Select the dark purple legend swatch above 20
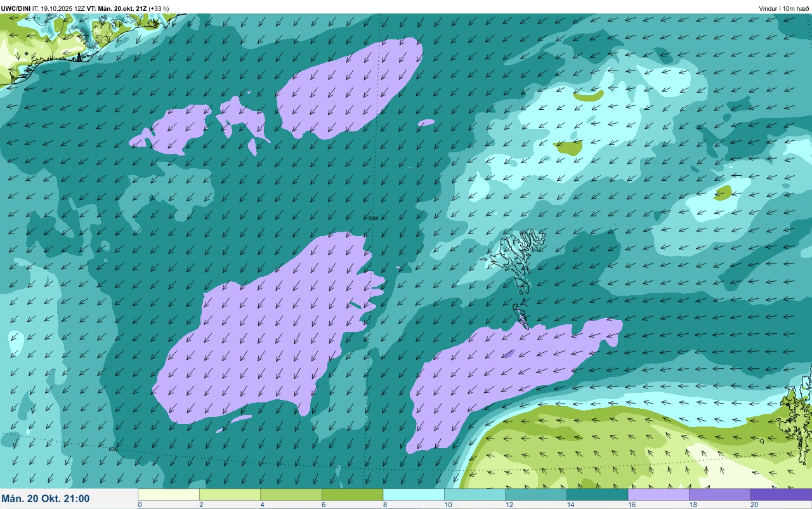 click(x=781, y=494)
